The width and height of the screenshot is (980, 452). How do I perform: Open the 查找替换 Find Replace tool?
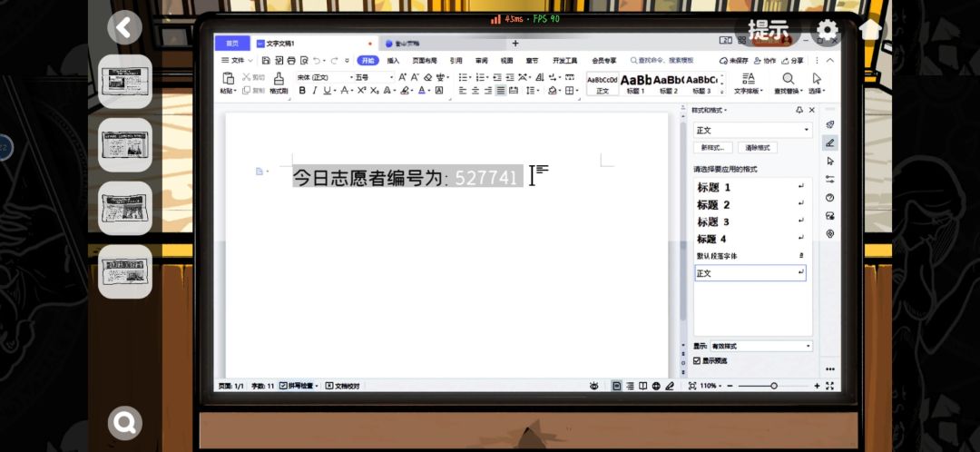790,84
